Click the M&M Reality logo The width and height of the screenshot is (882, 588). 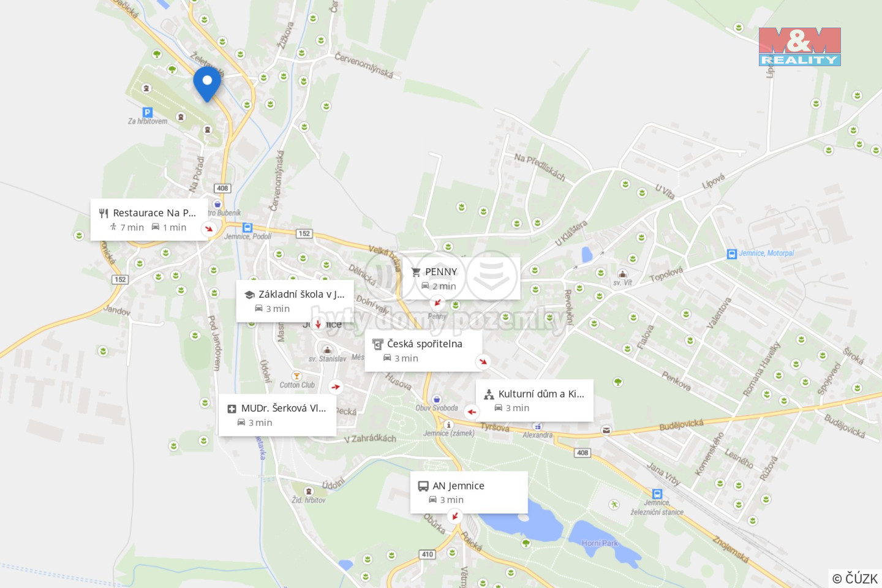799,47
